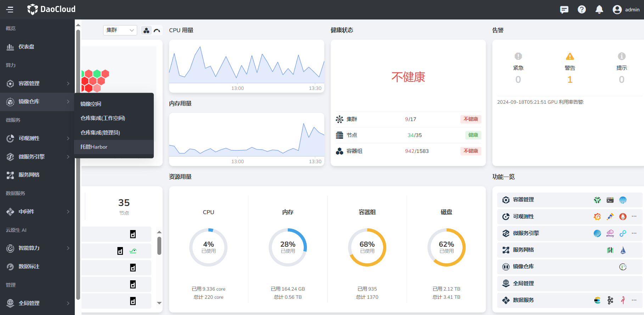644x315 pixels.
Task: Expand the 可观测性 sidebar menu
Action: pyautogui.click(x=37, y=138)
